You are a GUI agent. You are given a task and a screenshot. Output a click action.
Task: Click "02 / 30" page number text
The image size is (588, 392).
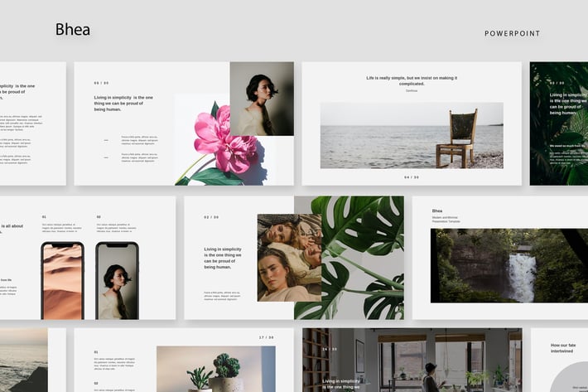coord(211,217)
